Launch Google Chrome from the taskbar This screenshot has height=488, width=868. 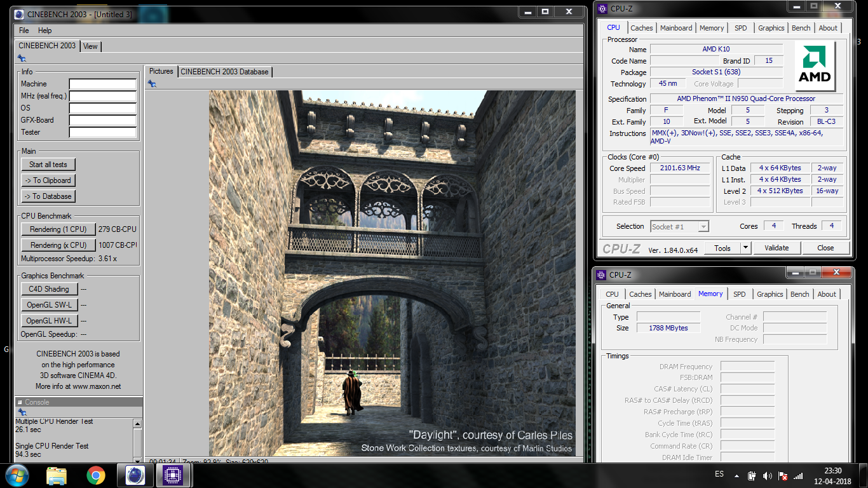(96, 475)
